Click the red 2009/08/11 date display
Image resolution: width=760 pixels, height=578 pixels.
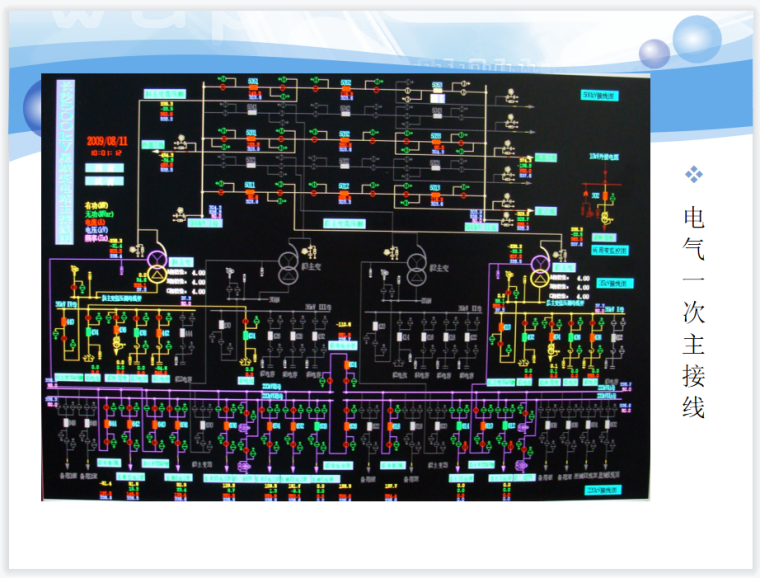[x=107, y=141]
